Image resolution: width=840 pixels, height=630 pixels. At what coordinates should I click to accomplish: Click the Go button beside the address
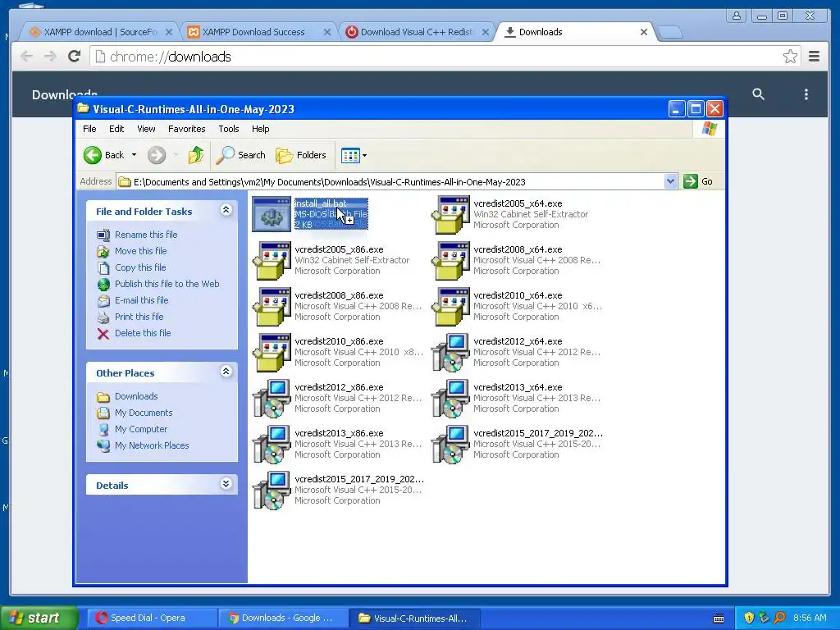point(698,181)
